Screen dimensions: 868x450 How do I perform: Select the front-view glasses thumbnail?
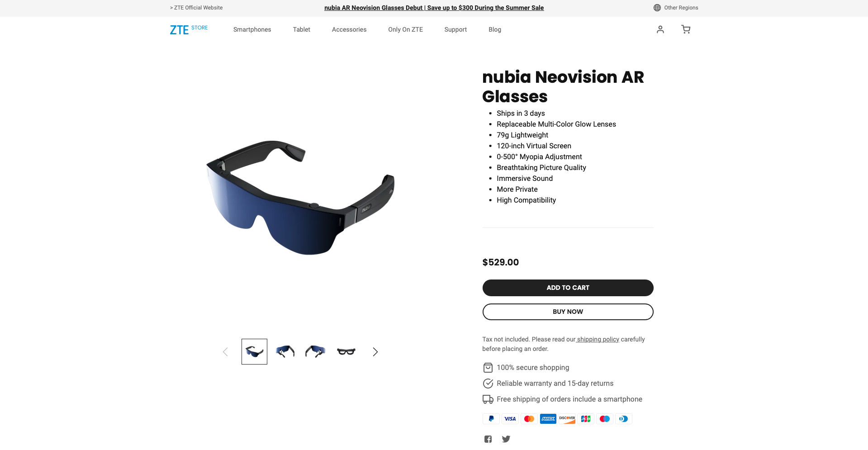click(x=346, y=351)
